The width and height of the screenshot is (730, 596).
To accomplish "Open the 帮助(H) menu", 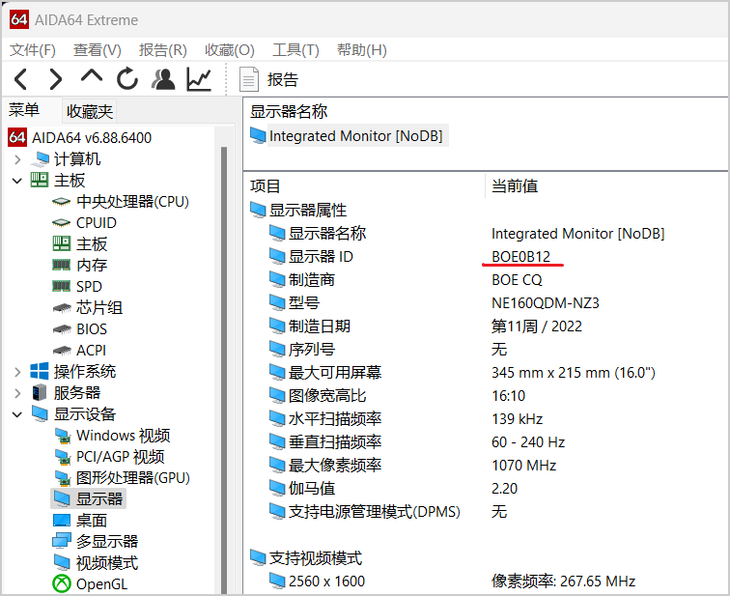I will [362, 50].
